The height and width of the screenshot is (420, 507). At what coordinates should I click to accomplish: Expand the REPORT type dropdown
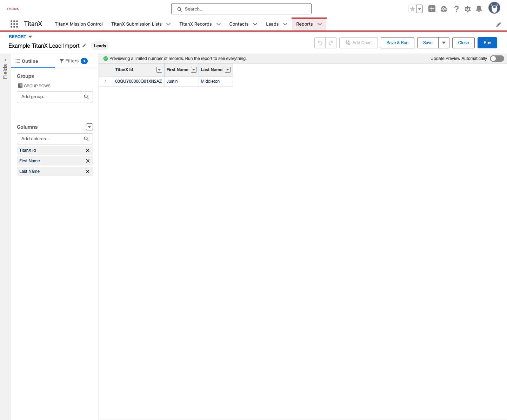tap(30, 37)
